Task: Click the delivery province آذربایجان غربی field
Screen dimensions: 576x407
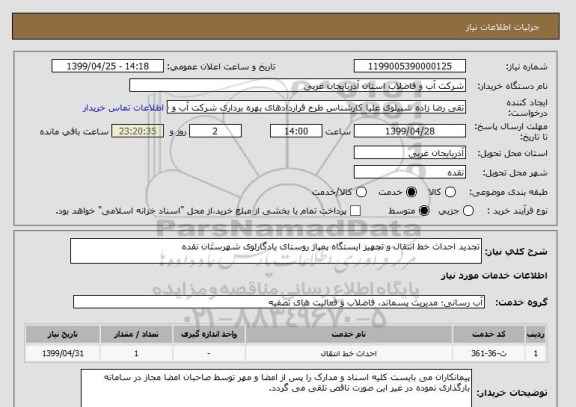Action: [x=410, y=152]
